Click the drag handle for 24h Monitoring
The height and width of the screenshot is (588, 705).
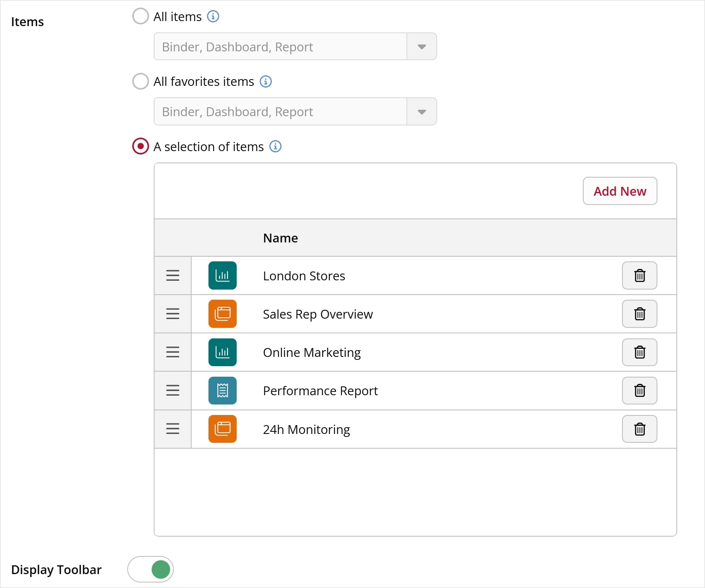(173, 429)
